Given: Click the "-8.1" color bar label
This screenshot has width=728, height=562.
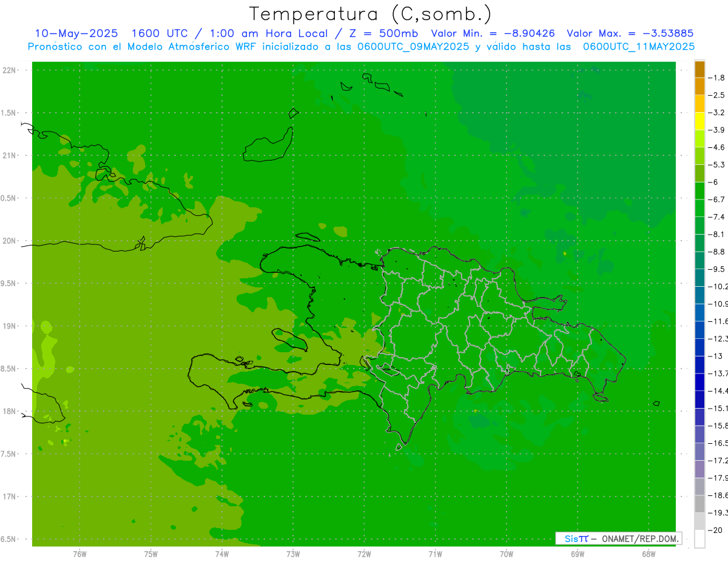Looking at the screenshot, I should tap(717, 234).
